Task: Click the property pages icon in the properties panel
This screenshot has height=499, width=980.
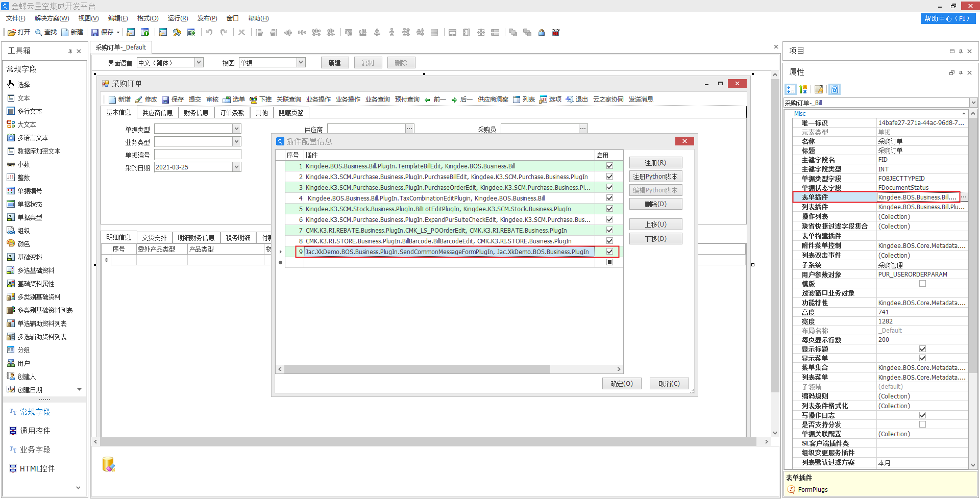Action: coord(819,89)
